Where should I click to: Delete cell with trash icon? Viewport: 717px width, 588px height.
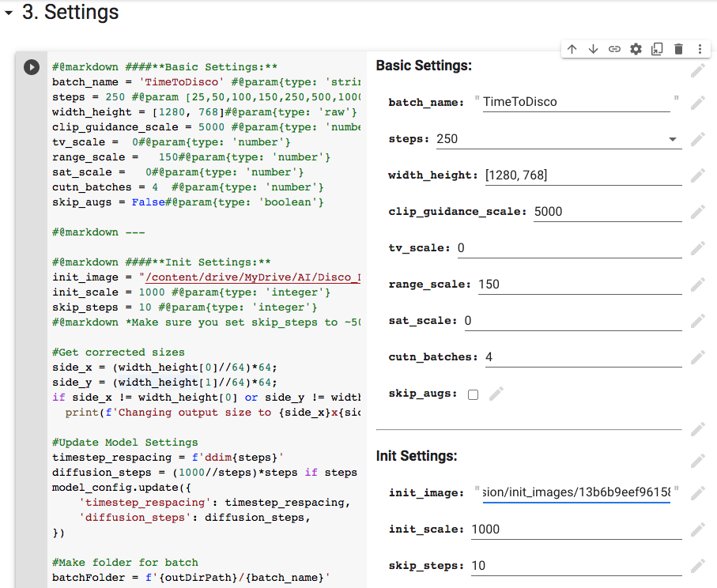coord(678,49)
